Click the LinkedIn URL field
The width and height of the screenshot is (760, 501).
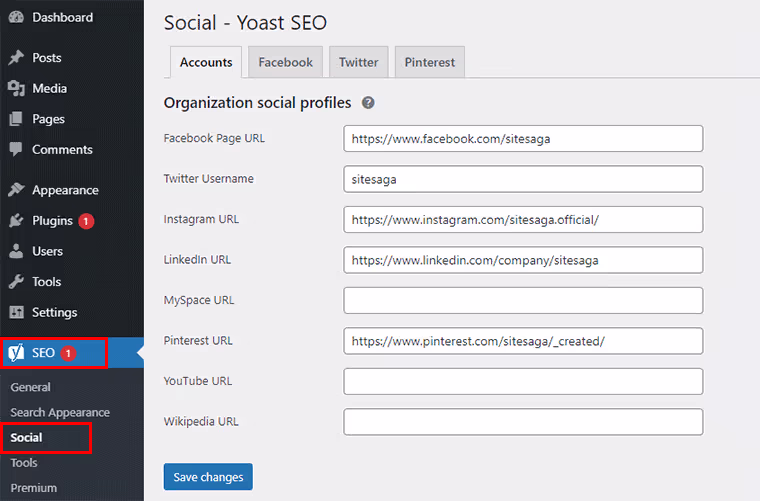click(523, 260)
